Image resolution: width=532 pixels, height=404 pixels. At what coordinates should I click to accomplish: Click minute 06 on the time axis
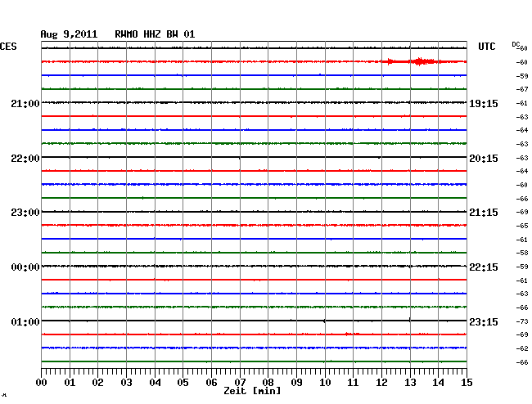click(211, 382)
